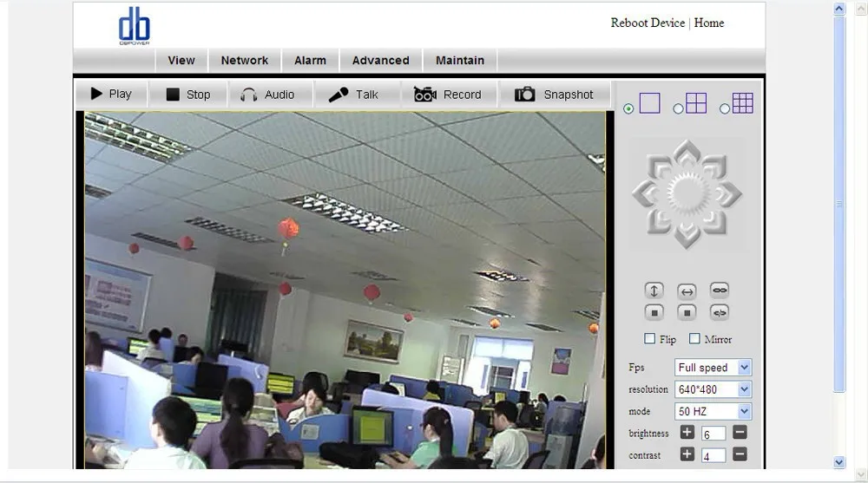Start Record of video
Screen dimensions: 868x483
click(x=448, y=95)
